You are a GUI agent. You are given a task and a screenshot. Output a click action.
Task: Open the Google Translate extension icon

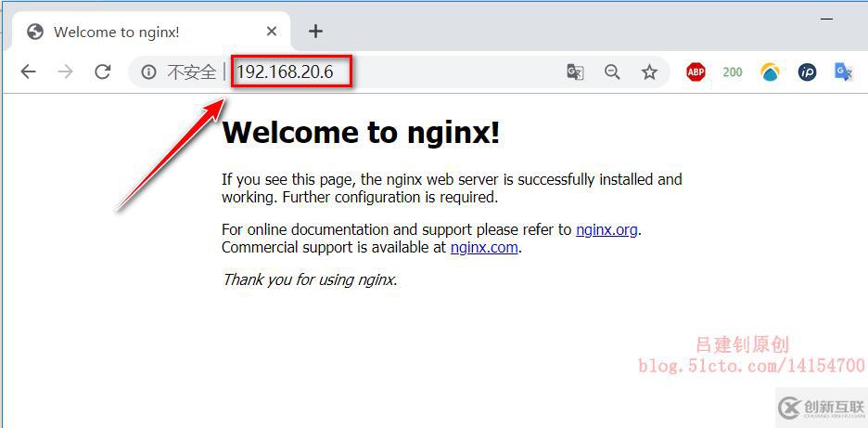pos(843,72)
